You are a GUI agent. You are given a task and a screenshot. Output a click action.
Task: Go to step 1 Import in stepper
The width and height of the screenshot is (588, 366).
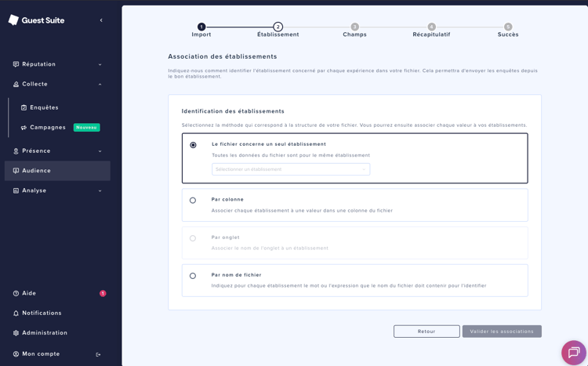click(201, 27)
